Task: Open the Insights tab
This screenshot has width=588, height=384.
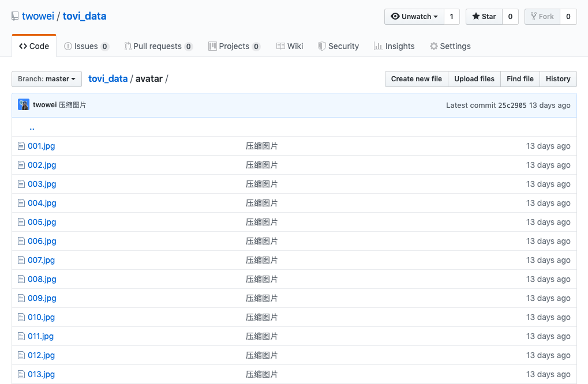Action: coord(394,46)
